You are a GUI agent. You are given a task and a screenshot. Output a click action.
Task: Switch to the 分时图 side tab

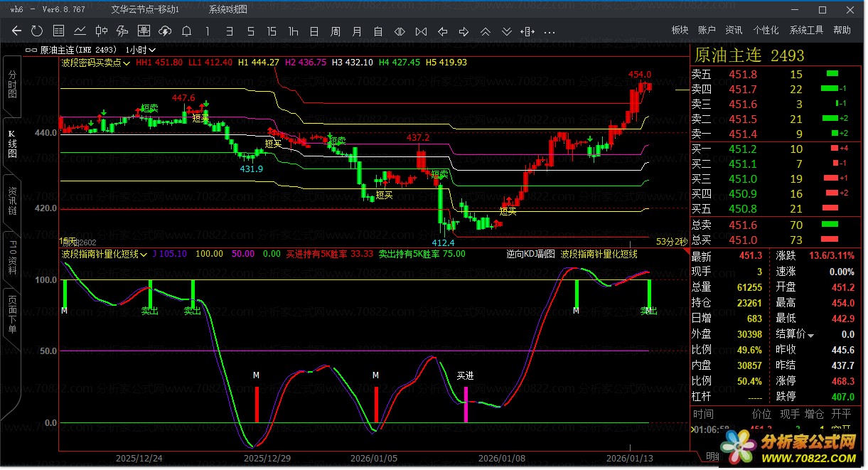pos(12,85)
